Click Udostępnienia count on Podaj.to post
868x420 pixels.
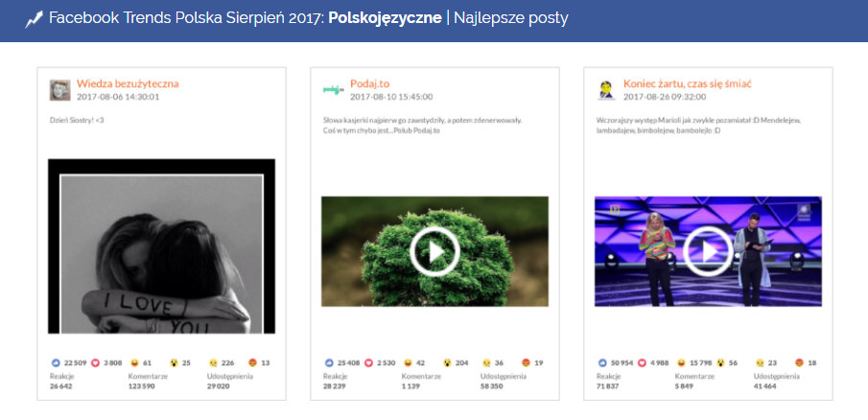coord(492,386)
